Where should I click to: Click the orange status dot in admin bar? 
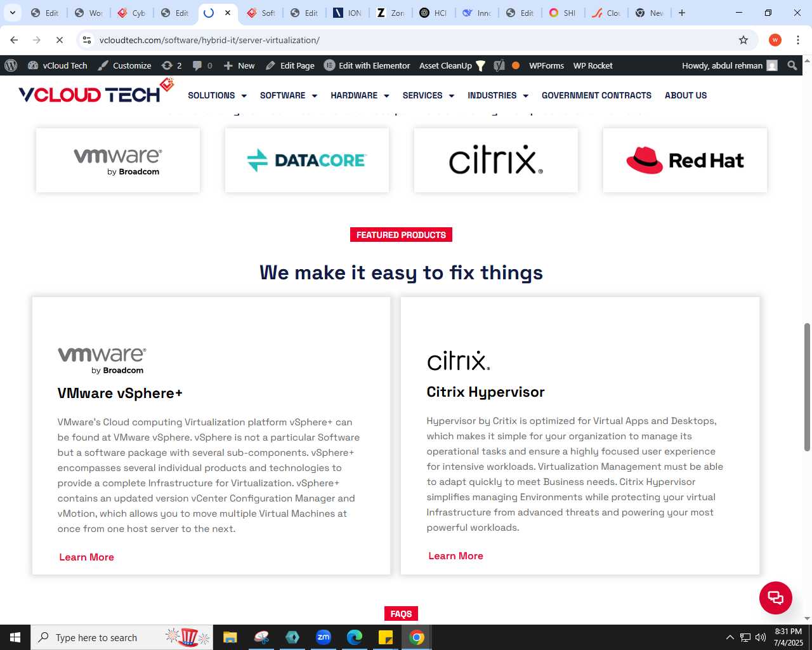pyautogui.click(x=516, y=65)
